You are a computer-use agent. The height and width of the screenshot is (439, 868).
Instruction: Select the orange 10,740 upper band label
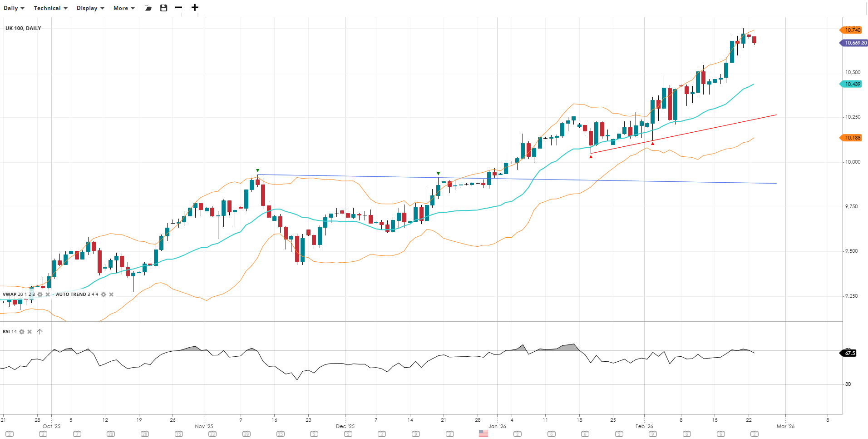tap(852, 30)
